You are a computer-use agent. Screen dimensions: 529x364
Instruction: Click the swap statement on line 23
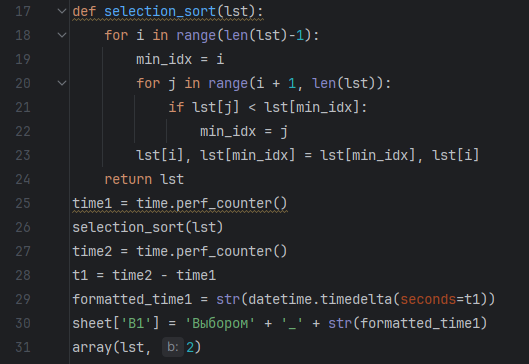coord(307,156)
